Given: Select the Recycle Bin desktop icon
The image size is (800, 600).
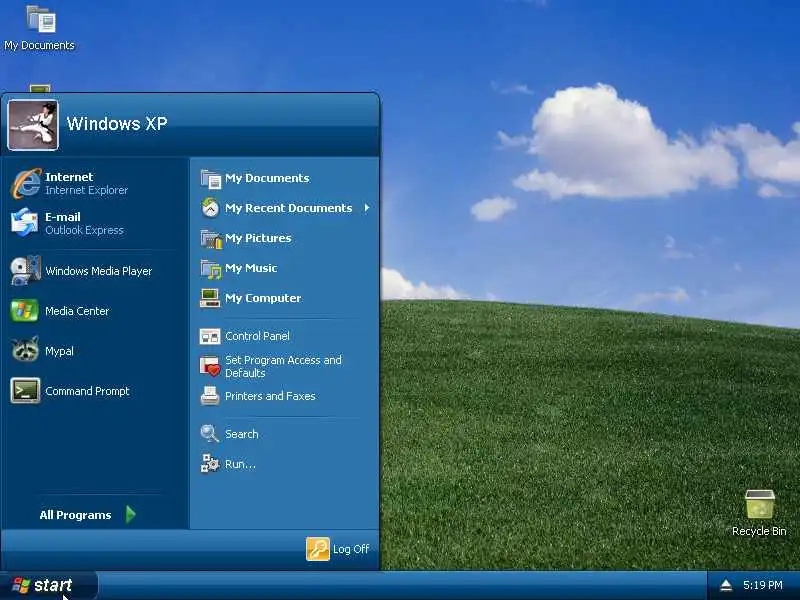Looking at the screenshot, I should click(760, 504).
